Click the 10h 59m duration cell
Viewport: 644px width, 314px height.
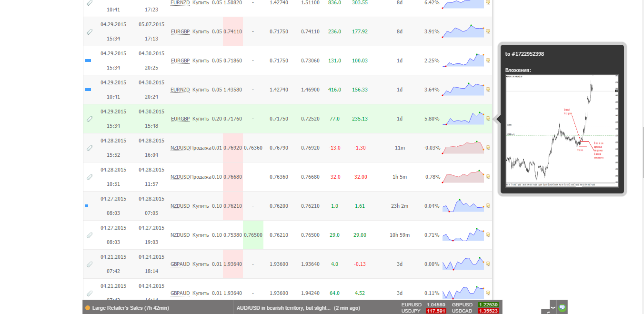point(399,235)
